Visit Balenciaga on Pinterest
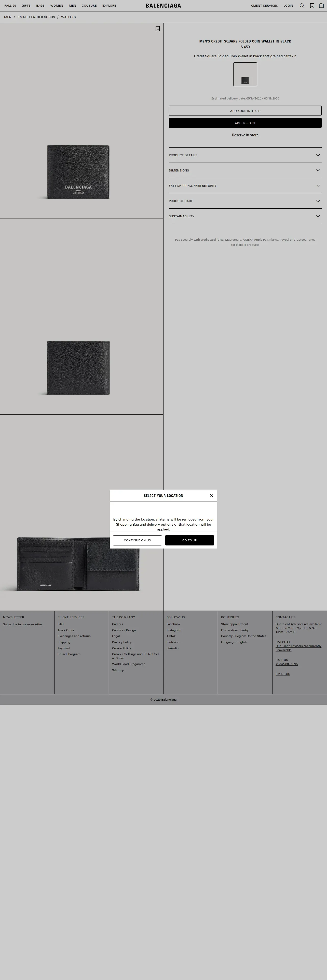 [x=173, y=642]
